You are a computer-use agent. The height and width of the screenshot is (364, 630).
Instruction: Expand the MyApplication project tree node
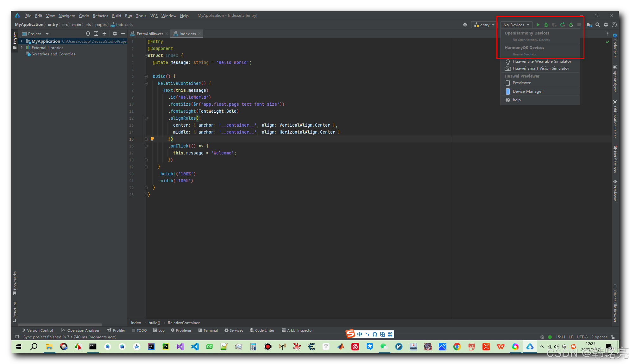[22, 41]
